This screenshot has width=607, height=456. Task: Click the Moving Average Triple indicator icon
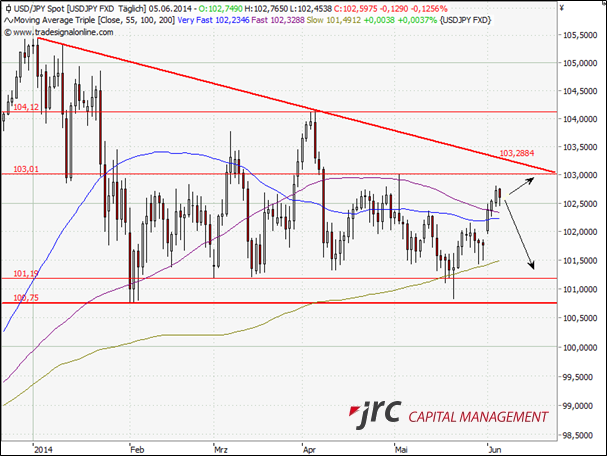(x=7, y=20)
